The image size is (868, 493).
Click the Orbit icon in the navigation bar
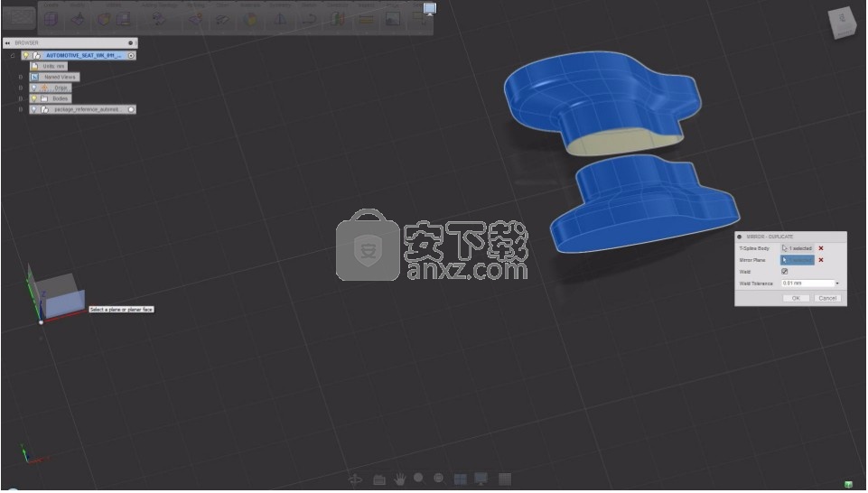tap(355, 479)
